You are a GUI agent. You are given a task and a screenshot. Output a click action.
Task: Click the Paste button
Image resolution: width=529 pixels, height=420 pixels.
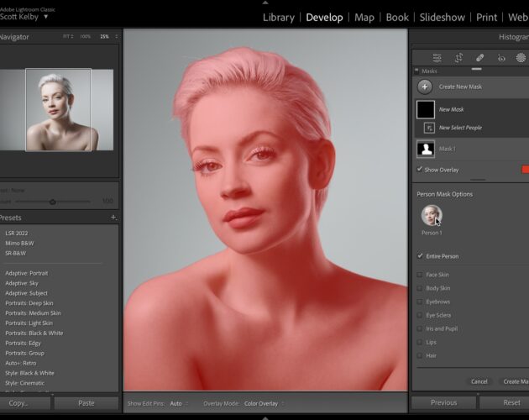tap(86, 403)
